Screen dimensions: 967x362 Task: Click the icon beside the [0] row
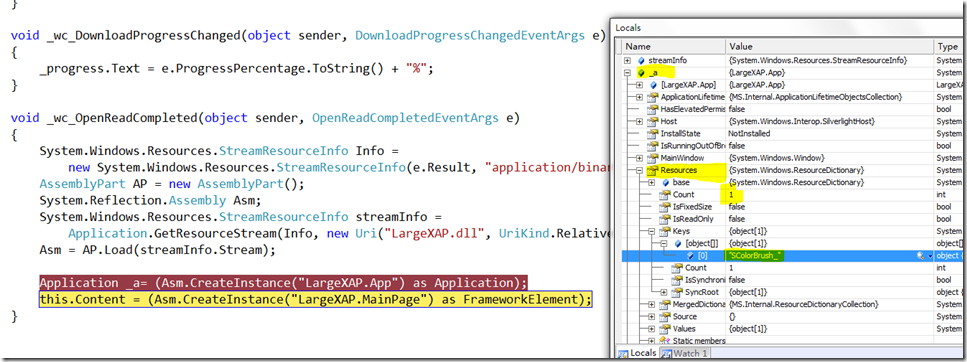691,256
